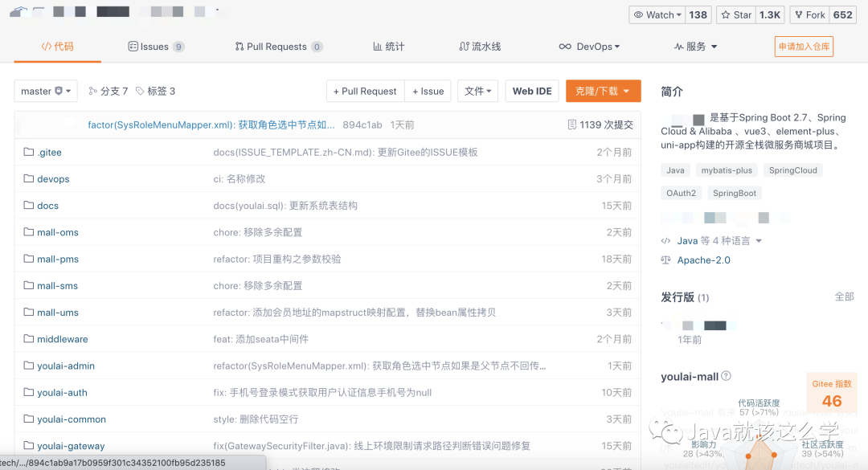The height and width of the screenshot is (470, 868).
Task: Click the Gitee 指数 46 badge
Action: coord(832,393)
